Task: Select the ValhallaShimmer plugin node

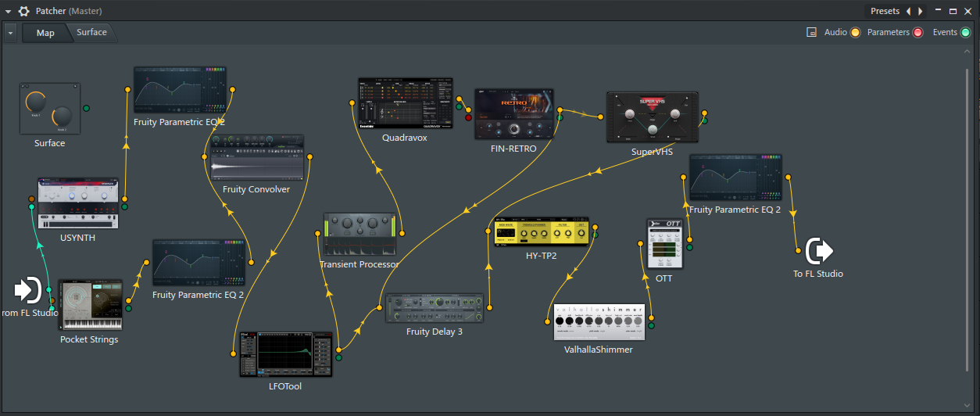Action: pyautogui.click(x=599, y=322)
